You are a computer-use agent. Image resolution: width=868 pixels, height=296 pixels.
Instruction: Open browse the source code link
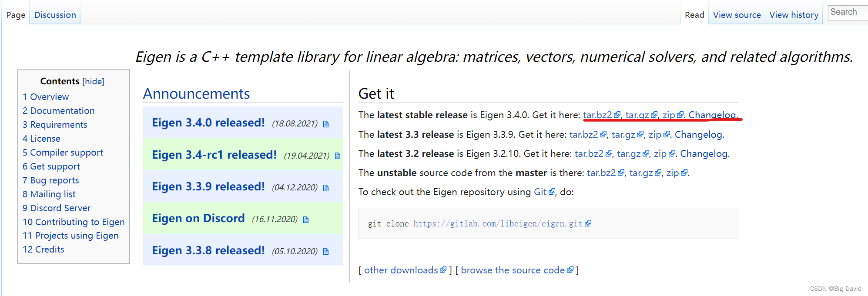517,270
